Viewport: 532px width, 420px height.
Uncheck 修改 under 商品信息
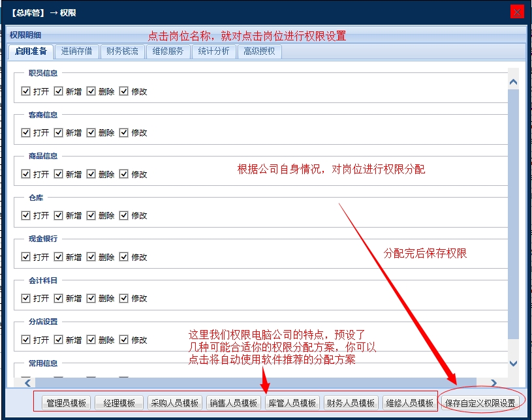(123, 173)
